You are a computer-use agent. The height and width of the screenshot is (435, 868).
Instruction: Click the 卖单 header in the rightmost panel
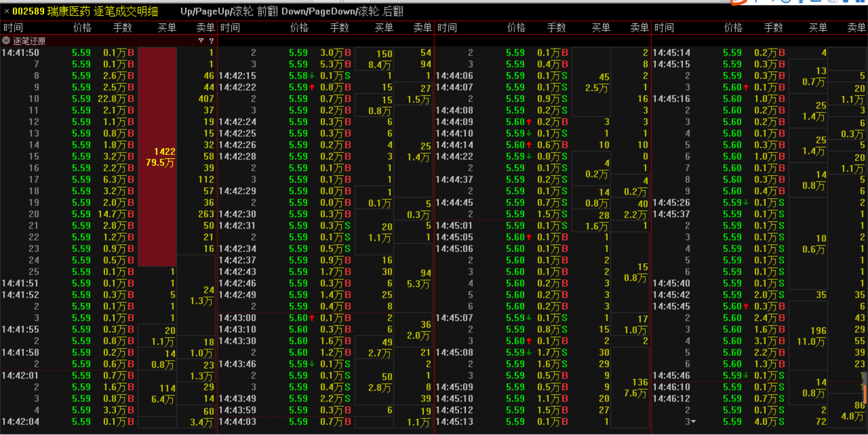856,28
